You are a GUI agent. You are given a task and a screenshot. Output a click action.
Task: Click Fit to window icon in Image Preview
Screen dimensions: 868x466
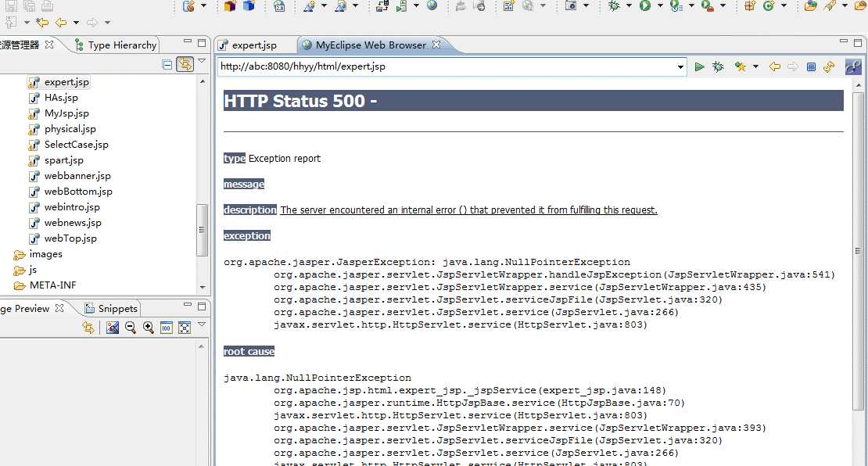[185, 328]
